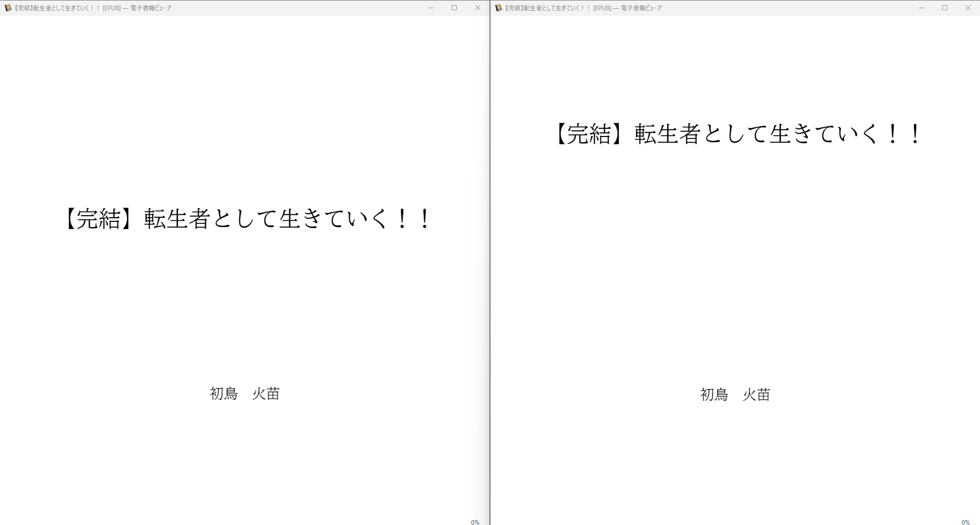Click the maximize icon of the right viewer window
The height and width of the screenshot is (525, 980).
coord(944,8)
